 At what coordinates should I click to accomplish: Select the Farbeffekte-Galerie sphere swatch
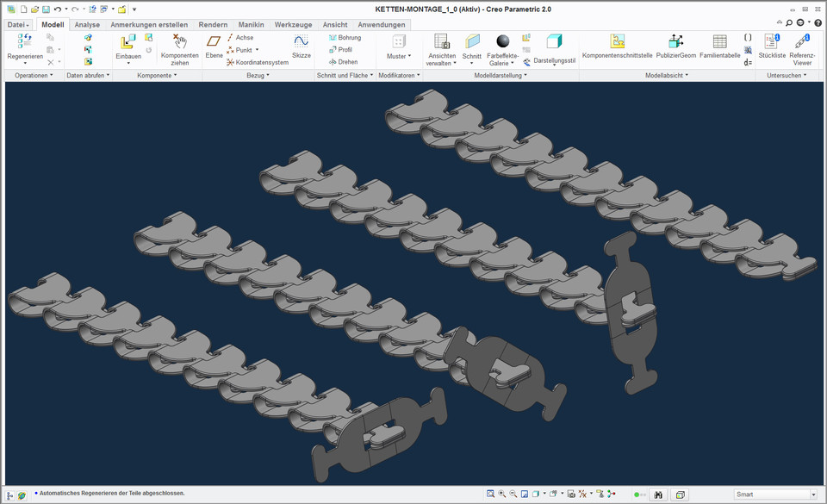point(502,41)
